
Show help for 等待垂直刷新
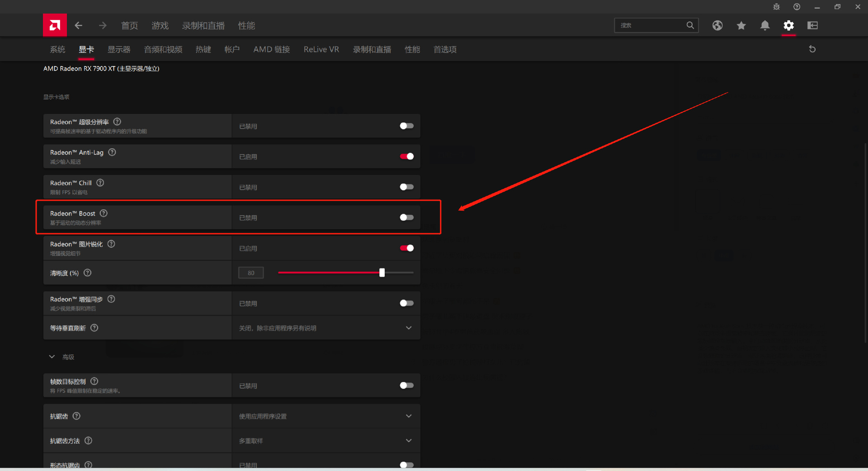[94, 328]
